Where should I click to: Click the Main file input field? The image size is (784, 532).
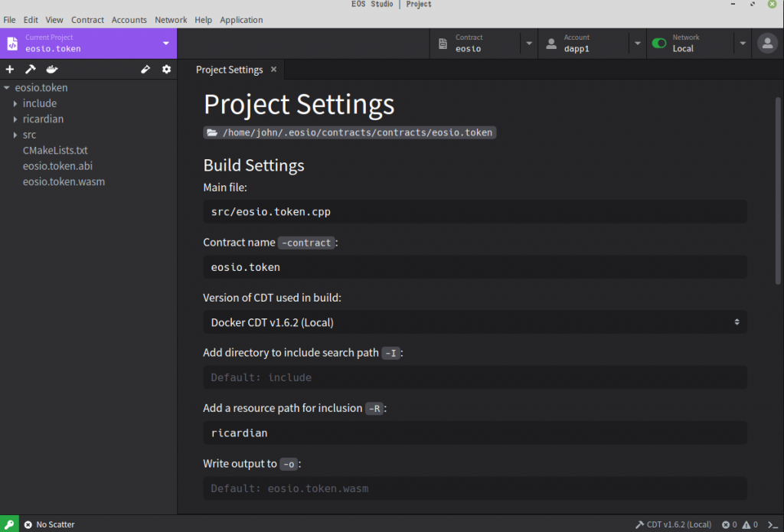point(475,212)
